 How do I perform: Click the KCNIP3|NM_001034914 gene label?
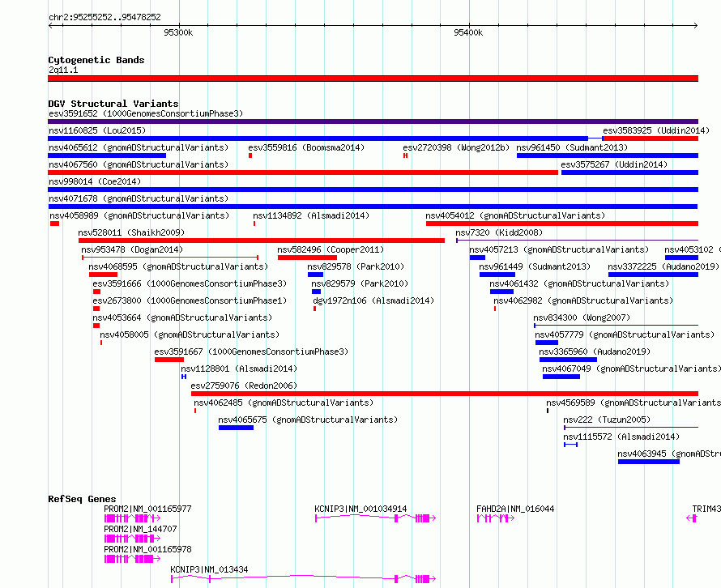[x=360, y=509]
